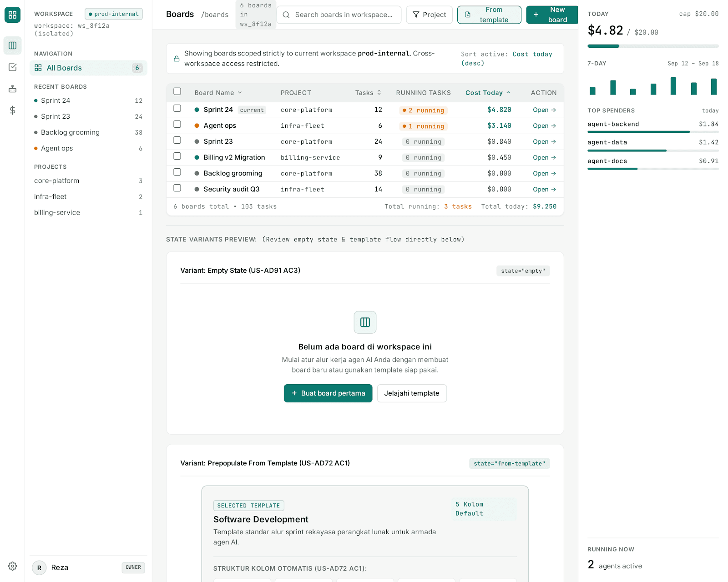Click Reza's avatar circle
728x582 pixels.
(39, 567)
